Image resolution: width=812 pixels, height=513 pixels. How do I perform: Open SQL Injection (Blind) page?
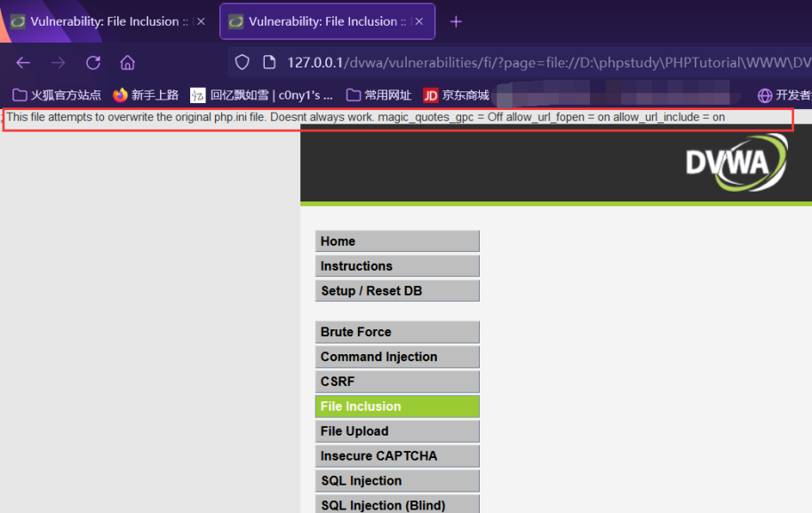397,504
